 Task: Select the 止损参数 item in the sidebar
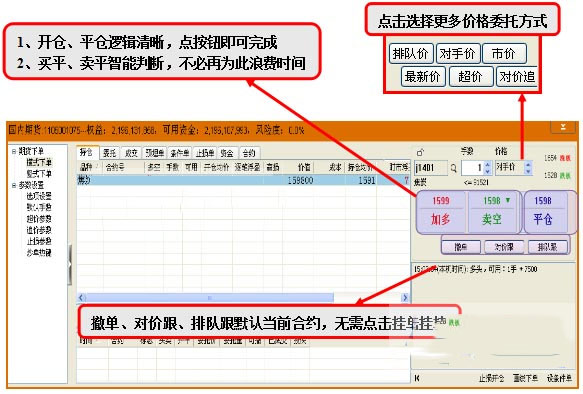39,241
